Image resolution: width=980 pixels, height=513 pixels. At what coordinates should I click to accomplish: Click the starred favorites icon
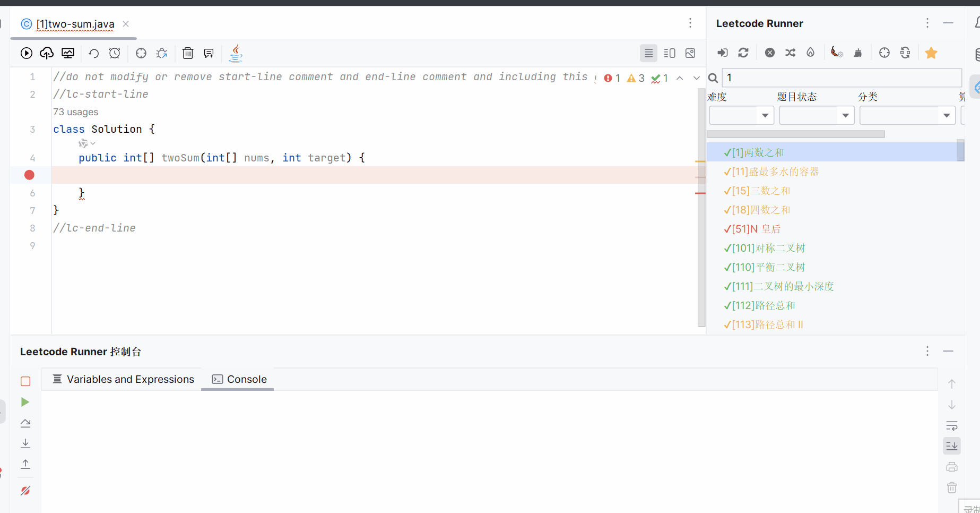click(x=931, y=53)
